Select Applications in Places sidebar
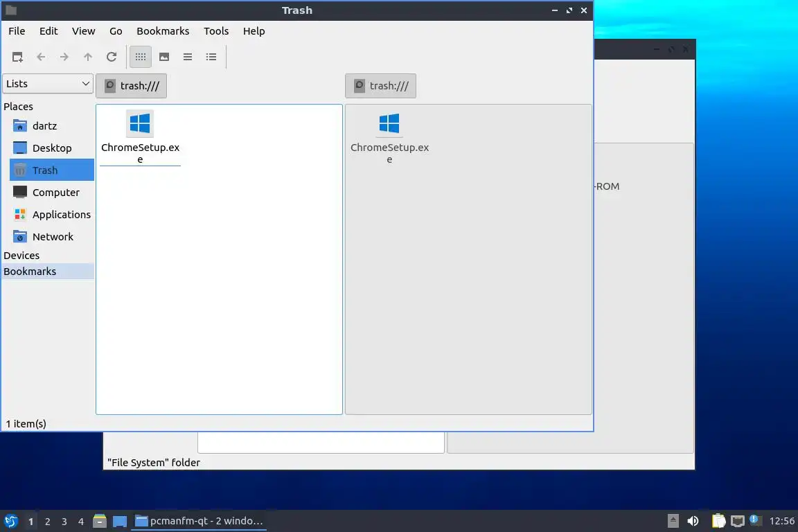 [52, 214]
